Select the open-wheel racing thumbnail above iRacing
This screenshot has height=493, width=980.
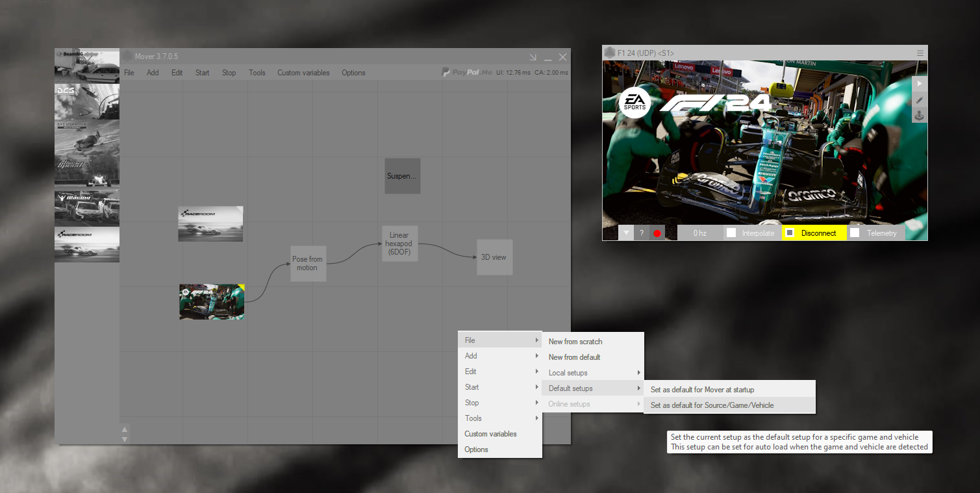87,172
